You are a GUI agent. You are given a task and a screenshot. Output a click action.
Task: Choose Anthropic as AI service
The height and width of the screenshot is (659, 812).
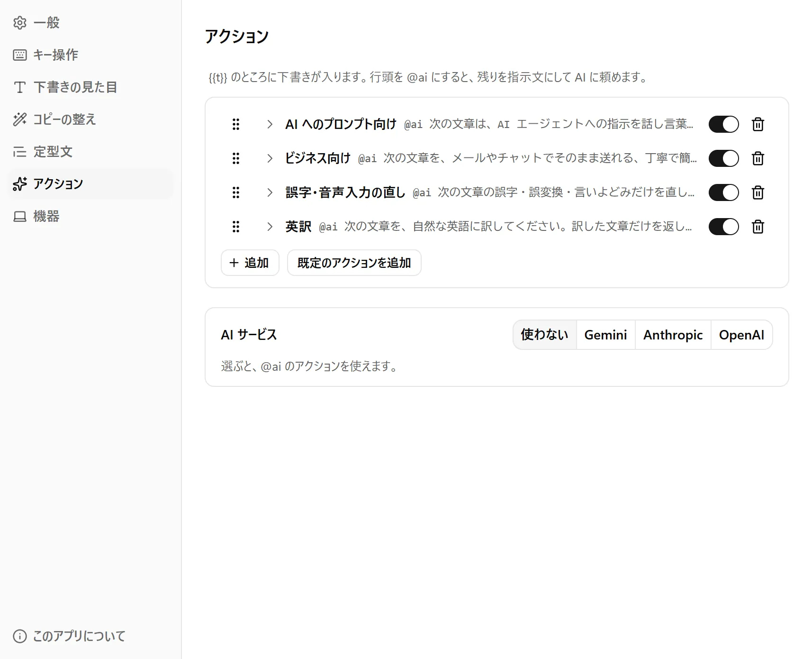(673, 335)
